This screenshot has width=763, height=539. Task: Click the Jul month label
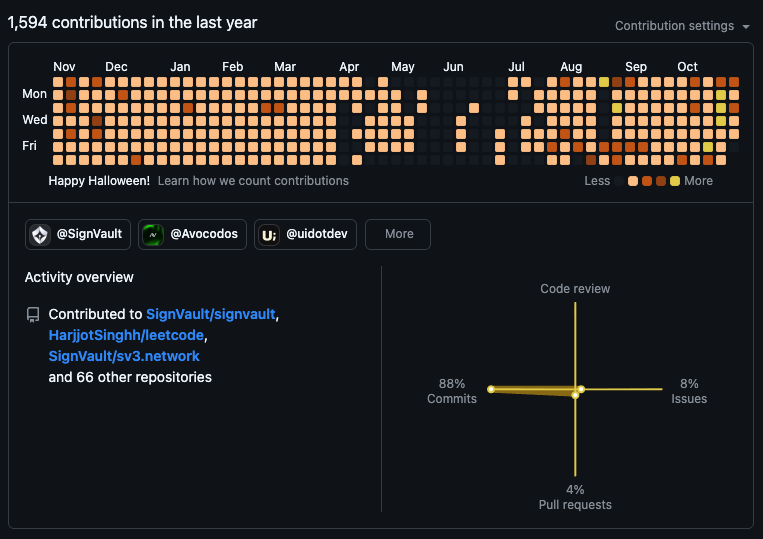(516, 67)
